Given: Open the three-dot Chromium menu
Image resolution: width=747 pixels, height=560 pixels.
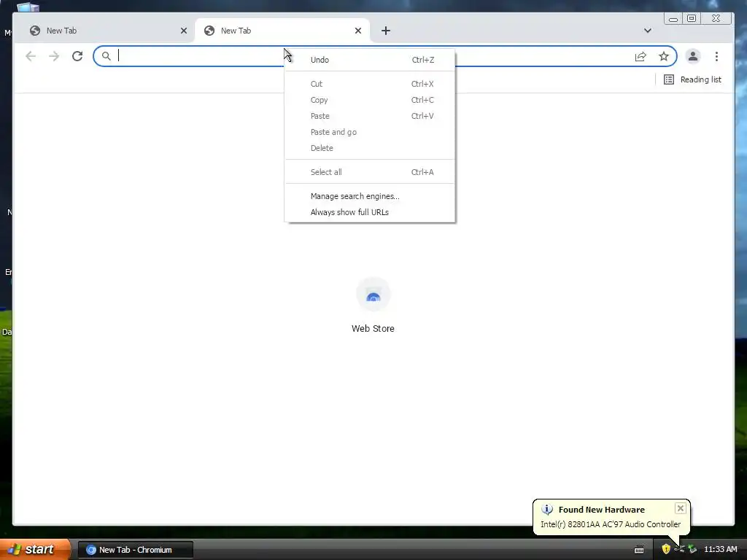Looking at the screenshot, I should (716, 56).
